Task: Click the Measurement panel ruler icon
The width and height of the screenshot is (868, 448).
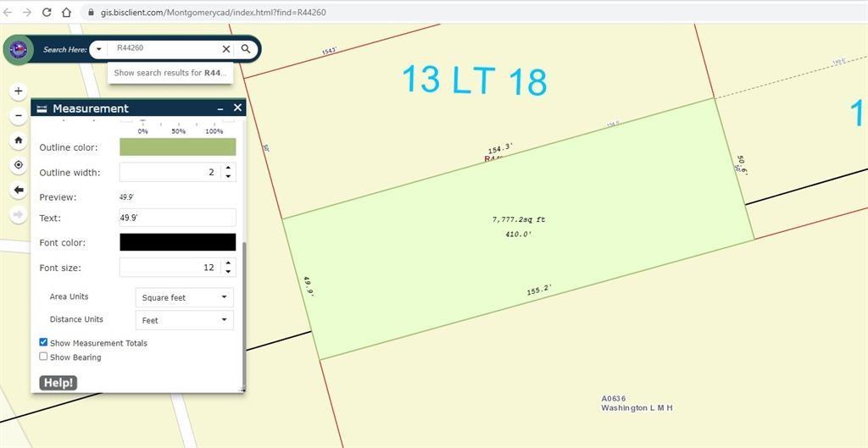Action: pos(42,109)
